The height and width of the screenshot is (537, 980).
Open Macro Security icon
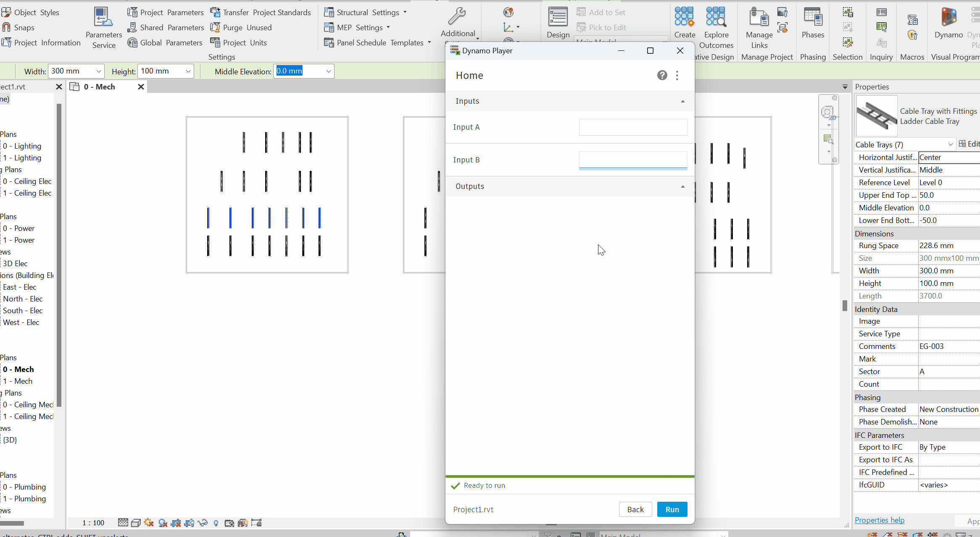(x=912, y=35)
